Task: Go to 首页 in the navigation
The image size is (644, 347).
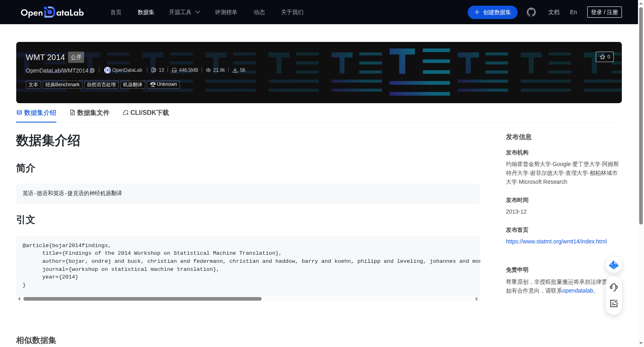Action: [x=116, y=12]
